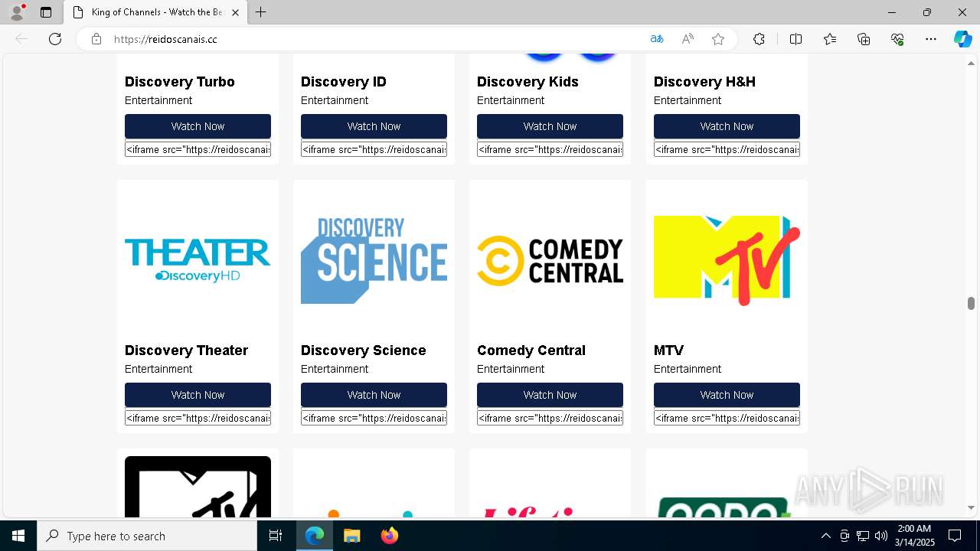This screenshot has height=551, width=980.
Task: Toggle split screen view icon
Action: click(x=795, y=39)
